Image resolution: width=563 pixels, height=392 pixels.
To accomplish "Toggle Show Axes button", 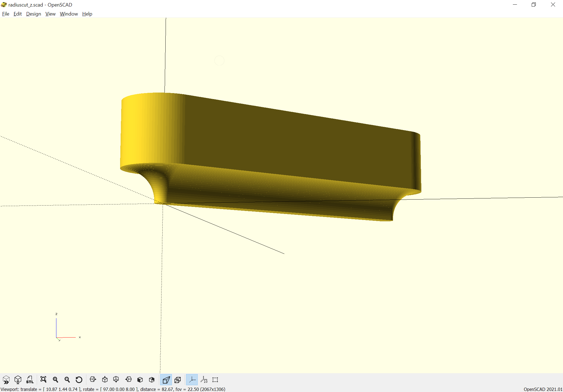I will pyautogui.click(x=192, y=379).
